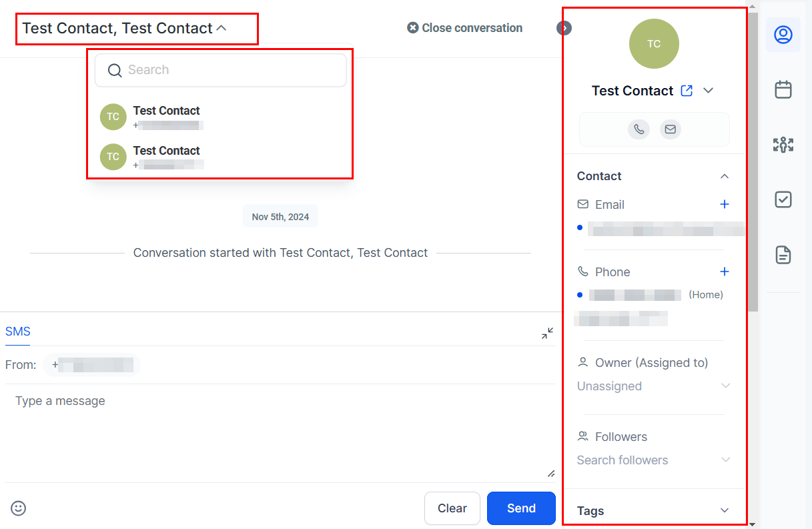Add a new phone number with plus icon
The image size is (812, 529).
click(725, 272)
